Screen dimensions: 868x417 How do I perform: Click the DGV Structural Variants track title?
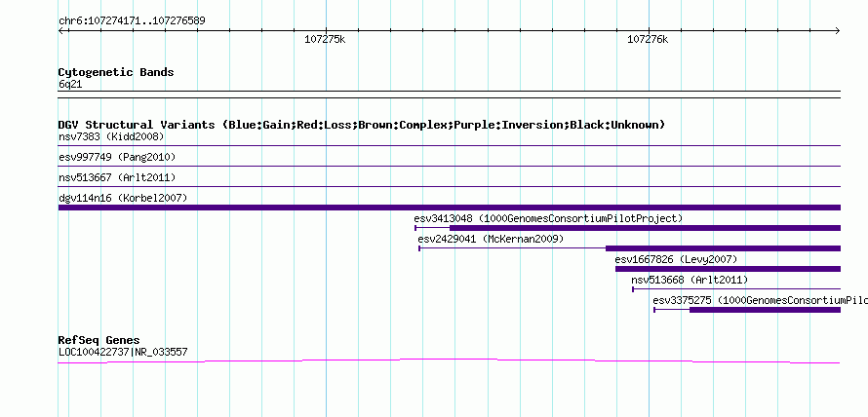(x=362, y=125)
